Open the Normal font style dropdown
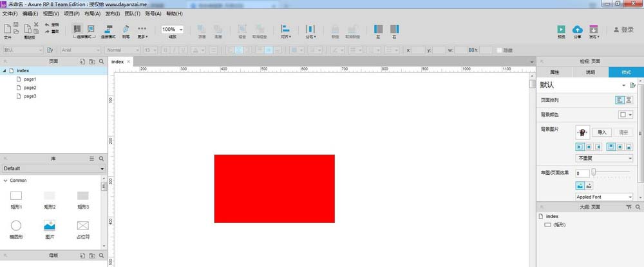This screenshot has height=267, width=644. [x=122, y=50]
